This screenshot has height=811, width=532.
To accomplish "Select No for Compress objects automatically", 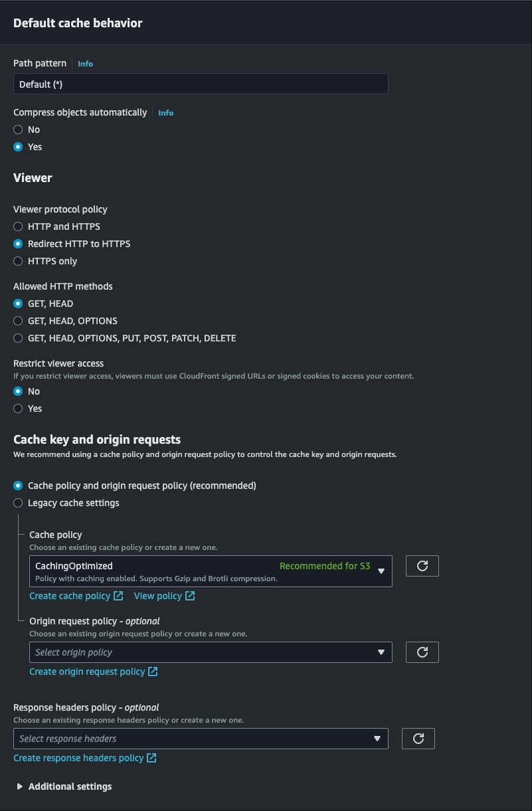I will [18, 130].
